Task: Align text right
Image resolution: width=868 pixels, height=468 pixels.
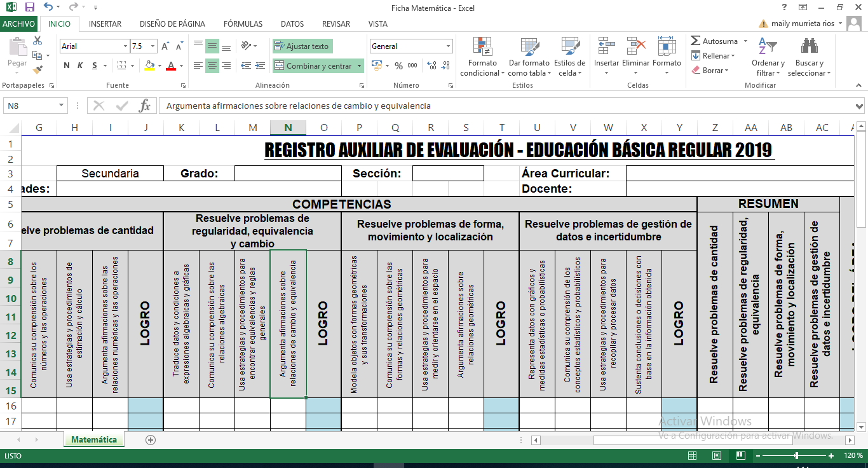Action: [x=227, y=65]
